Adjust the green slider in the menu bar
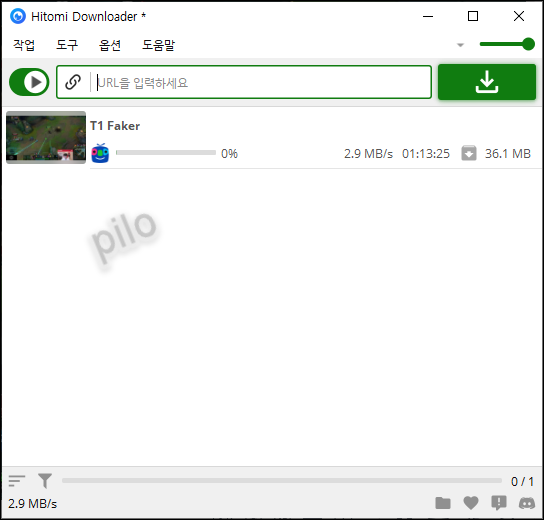Screen dimensions: 544x520 [507, 44]
